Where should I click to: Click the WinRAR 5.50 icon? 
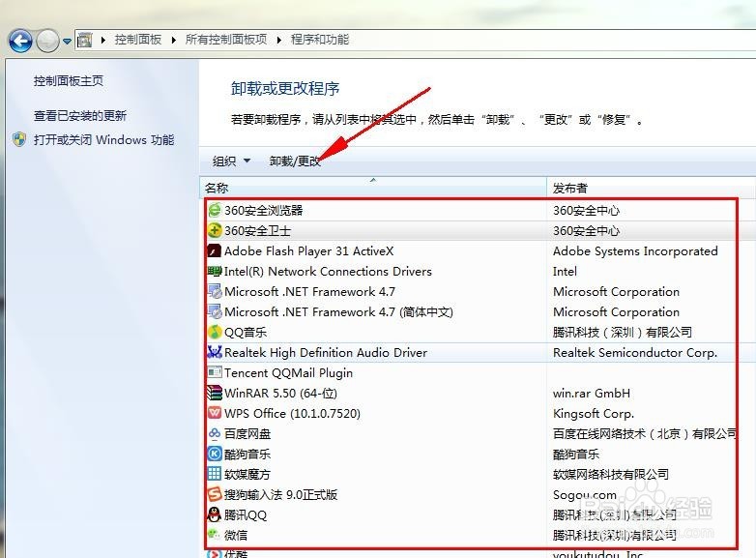coord(215,393)
